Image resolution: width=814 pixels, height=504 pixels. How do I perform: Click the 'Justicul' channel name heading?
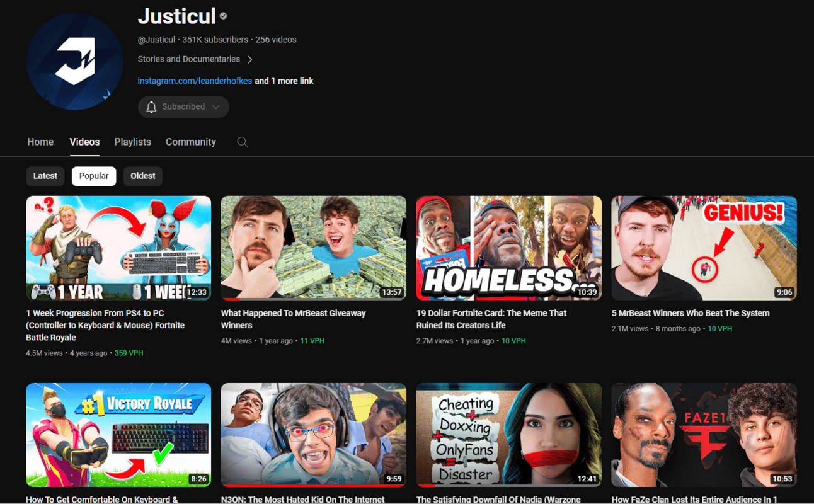(x=177, y=16)
